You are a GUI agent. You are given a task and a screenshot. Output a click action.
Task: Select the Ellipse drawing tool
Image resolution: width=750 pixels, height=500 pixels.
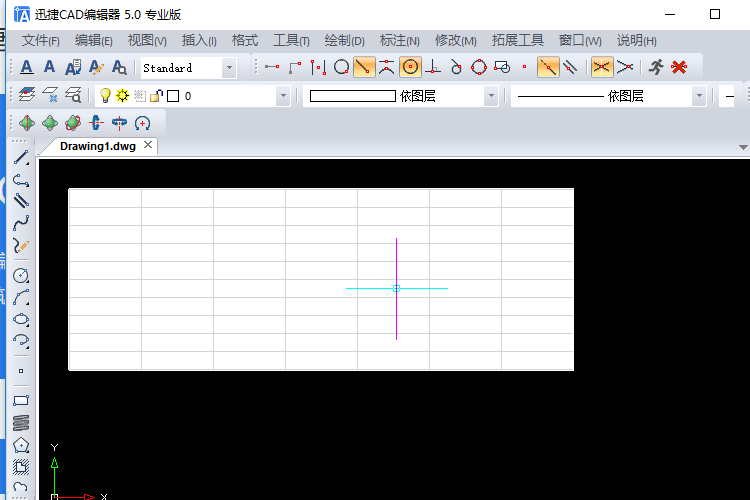(x=21, y=319)
